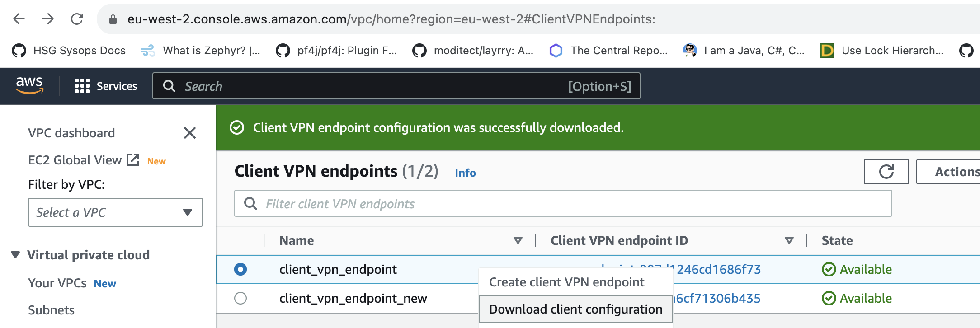This screenshot has height=328, width=980.
Task: Open the Select a VPC dropdown
Action: pos(115,212)
